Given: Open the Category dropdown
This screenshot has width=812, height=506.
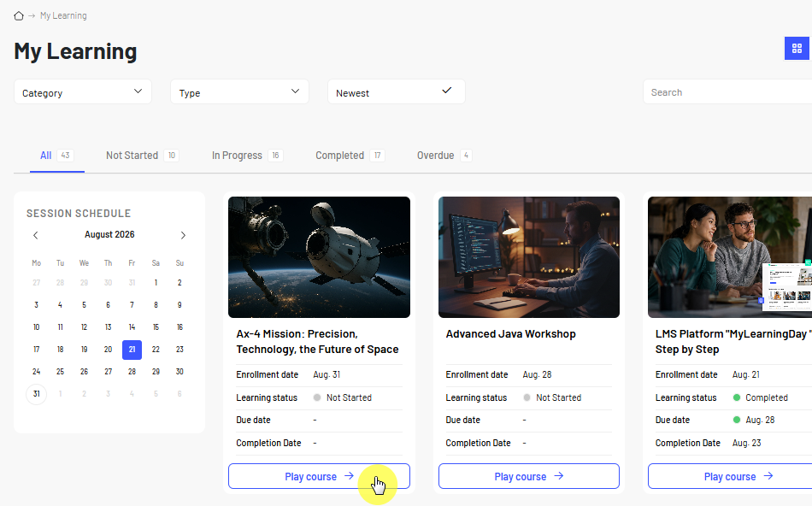Looking at the screenshot, I should coord(83,92).
